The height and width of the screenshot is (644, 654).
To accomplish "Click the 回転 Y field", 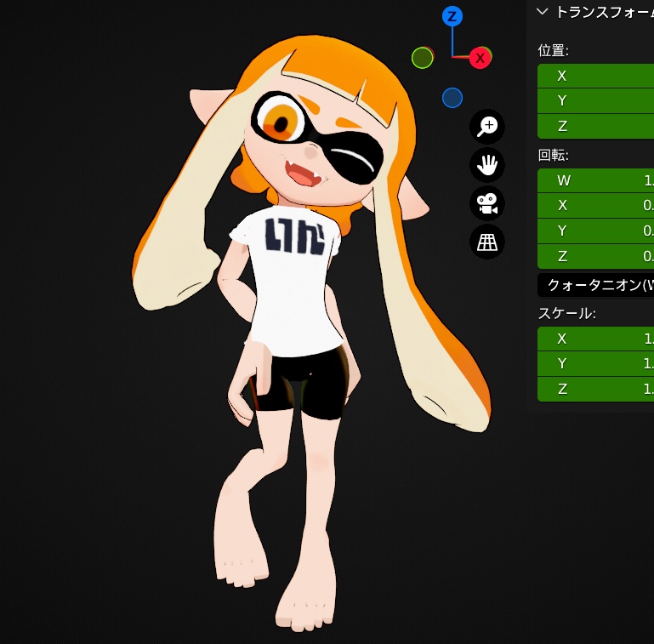I will point(596,231).
